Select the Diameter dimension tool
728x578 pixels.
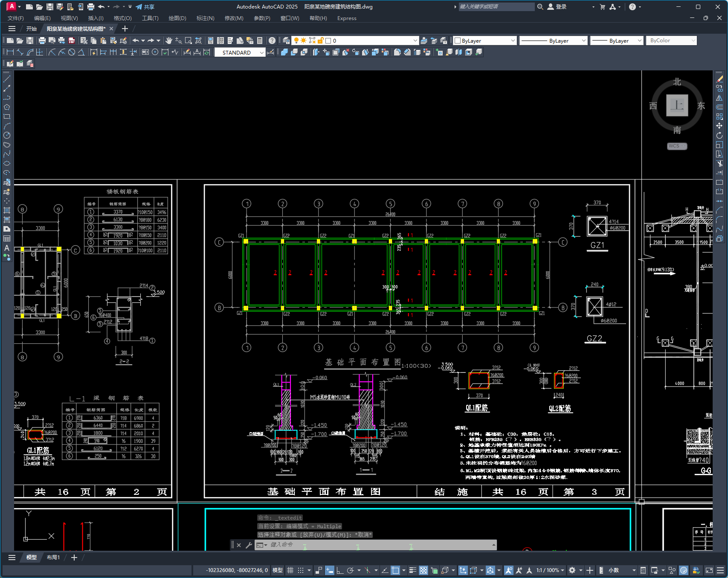pos(72,52)
